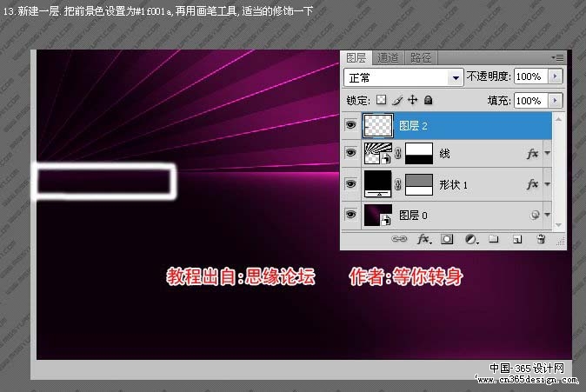Click layers scrollbar down arrow

pyautogui.click(x=559, y=225)
